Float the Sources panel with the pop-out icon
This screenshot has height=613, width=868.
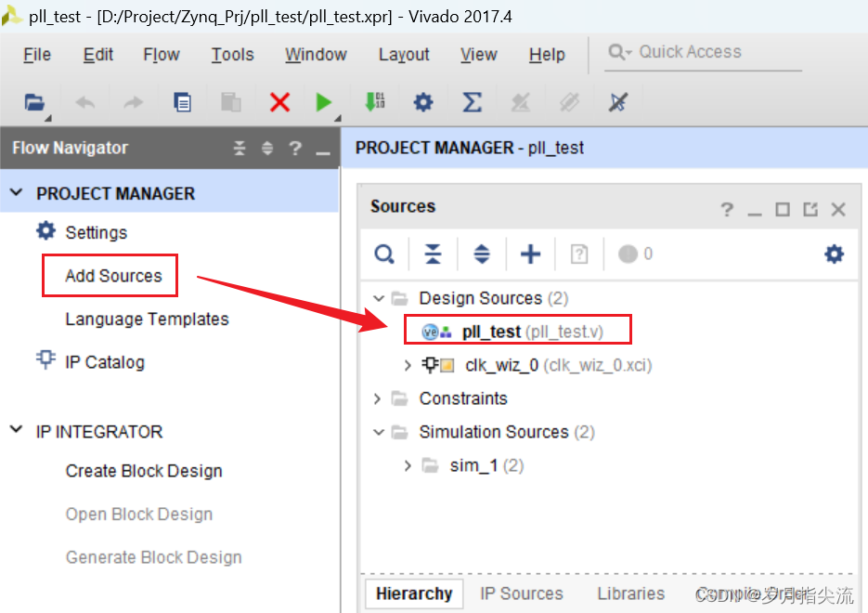coord(810,209)
